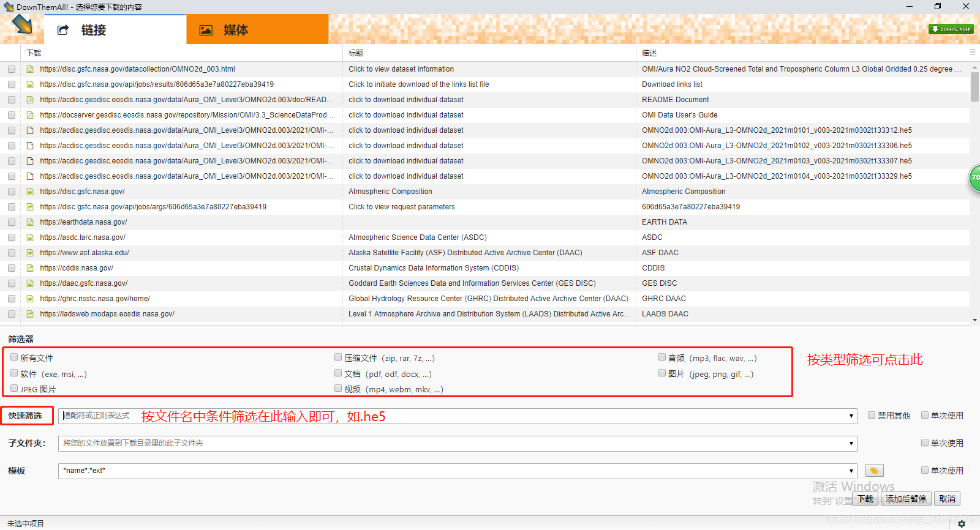Tick 单次使用 for 子文件夹 row
This screenshot has height=530, width=980.
[925, 442]
